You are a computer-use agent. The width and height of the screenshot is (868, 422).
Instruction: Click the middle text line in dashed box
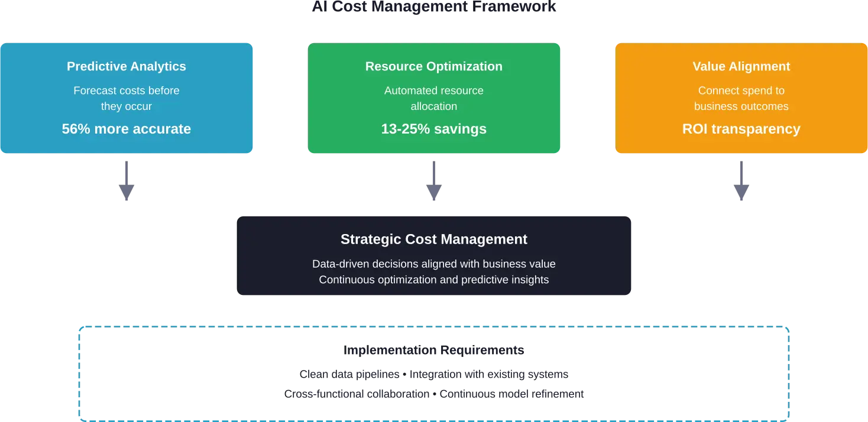(x=434, y=374)
